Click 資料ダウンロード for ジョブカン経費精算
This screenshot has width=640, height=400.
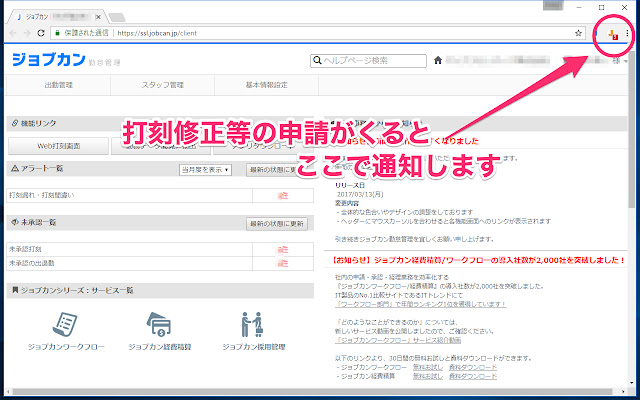tap(473, 376)
